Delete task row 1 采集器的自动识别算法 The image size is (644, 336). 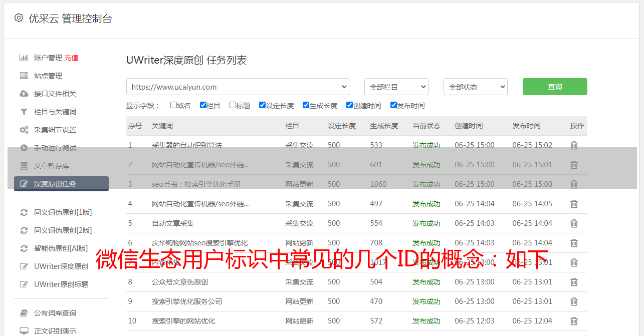[574, 145]
